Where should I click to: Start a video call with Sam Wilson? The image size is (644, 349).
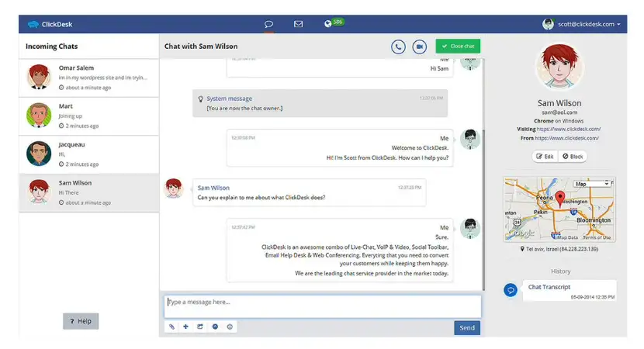point(420,47)
